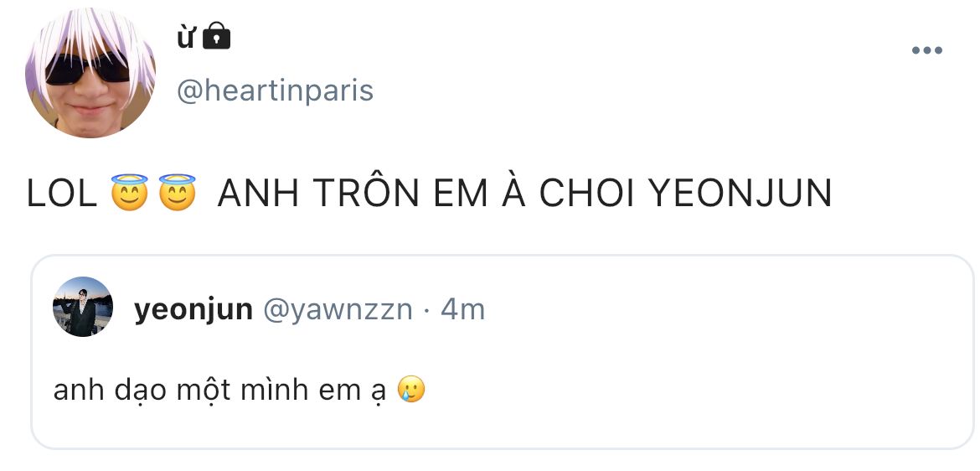Click the protected account lock icon
Screen dimensions: 980x471
coord(217,36)
